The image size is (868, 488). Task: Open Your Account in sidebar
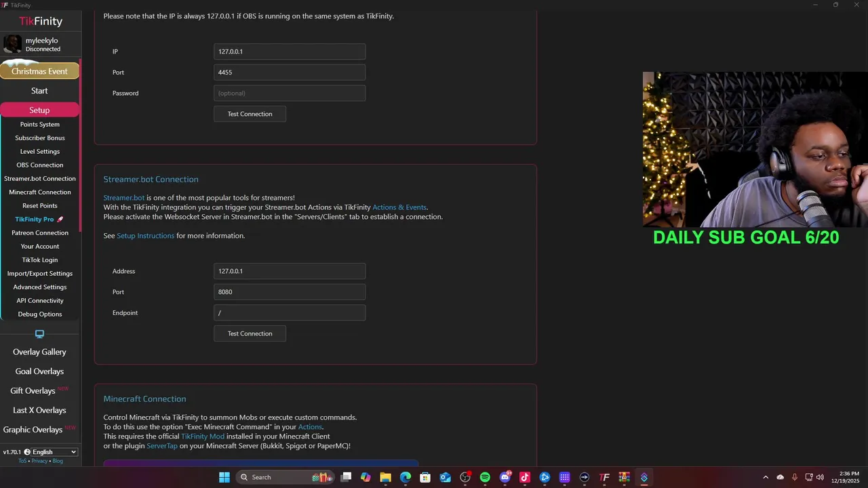click(40, 247)
